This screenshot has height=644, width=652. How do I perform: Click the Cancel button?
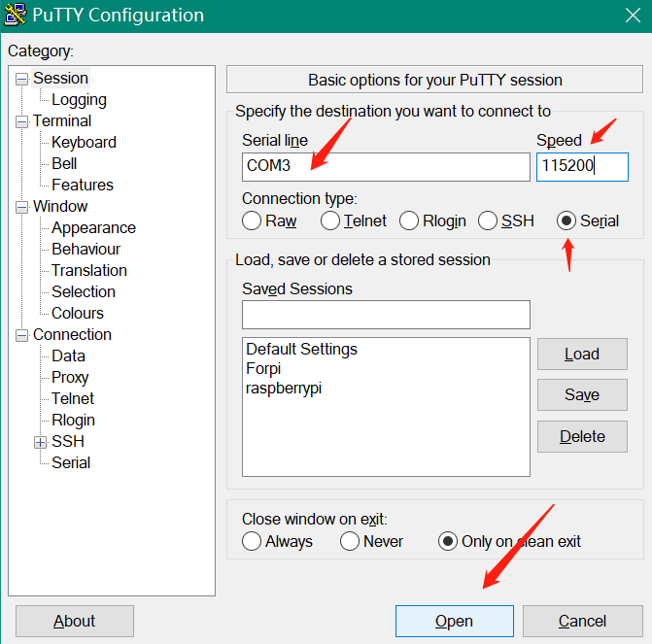click(583, 621)
